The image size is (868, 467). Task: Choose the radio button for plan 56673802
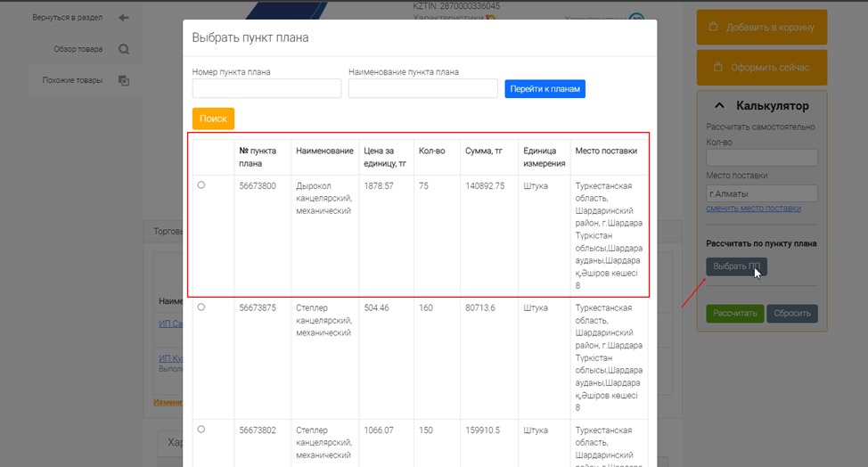201,430
